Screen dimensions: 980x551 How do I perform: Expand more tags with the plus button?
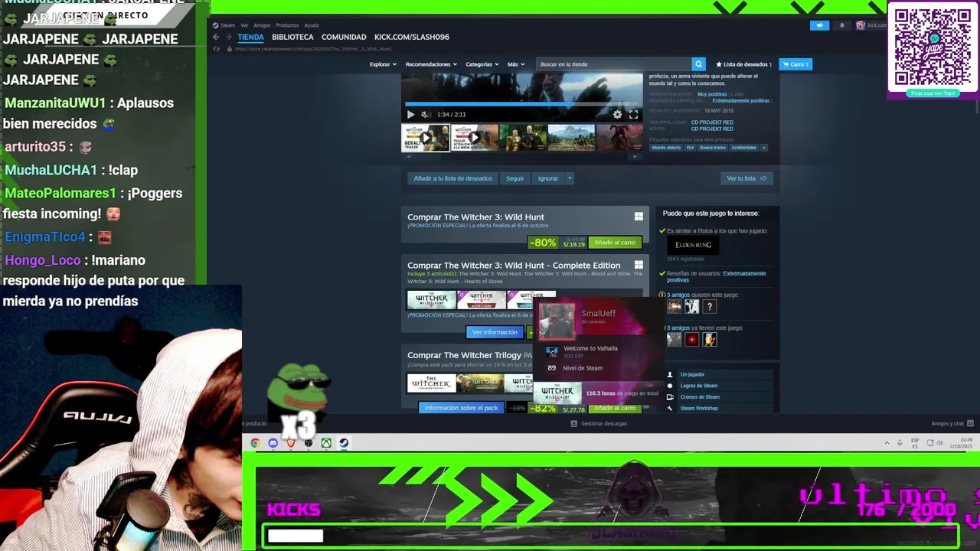763,148
